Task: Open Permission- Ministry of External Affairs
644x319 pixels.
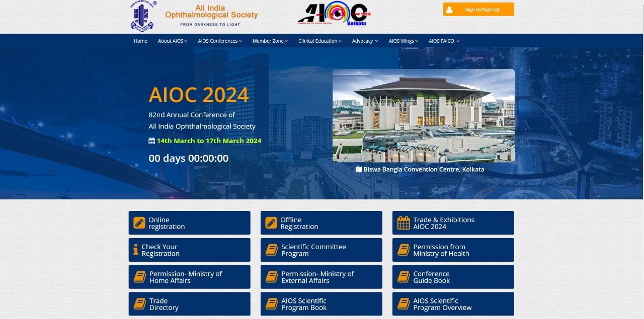Action: pos(321,277)
